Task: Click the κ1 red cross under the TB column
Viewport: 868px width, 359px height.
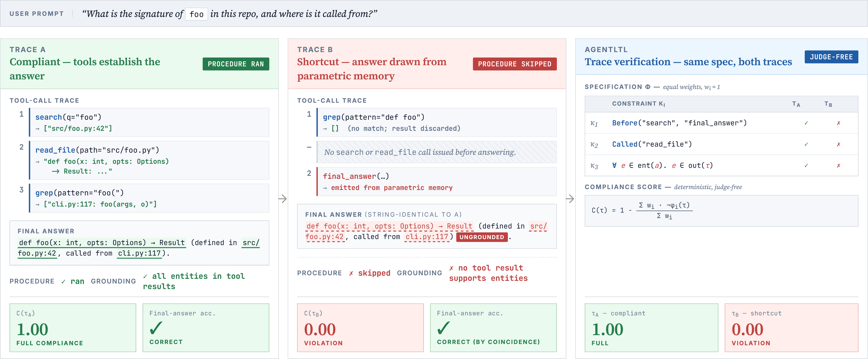Action: coord(838,123)
